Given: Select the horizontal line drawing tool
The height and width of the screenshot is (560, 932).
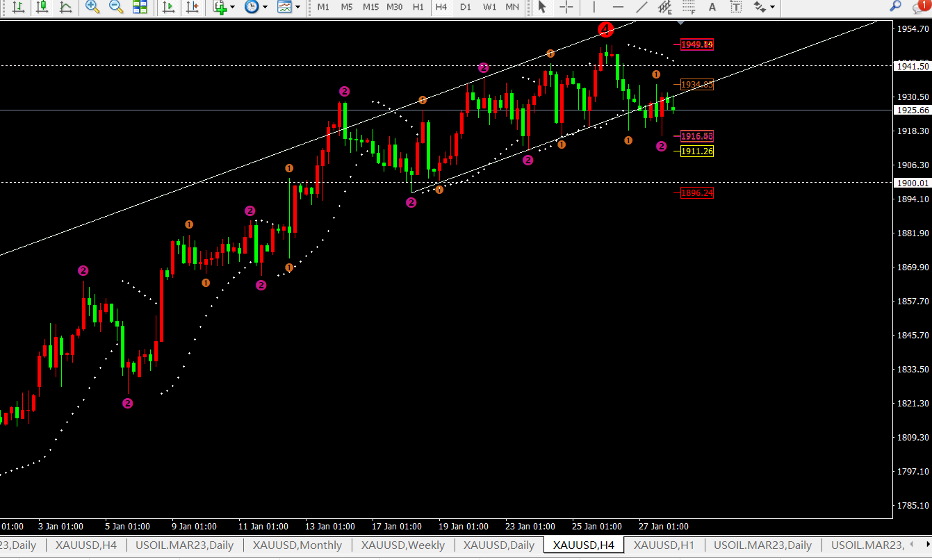Looking at the screenshot, I should point(618,8).
